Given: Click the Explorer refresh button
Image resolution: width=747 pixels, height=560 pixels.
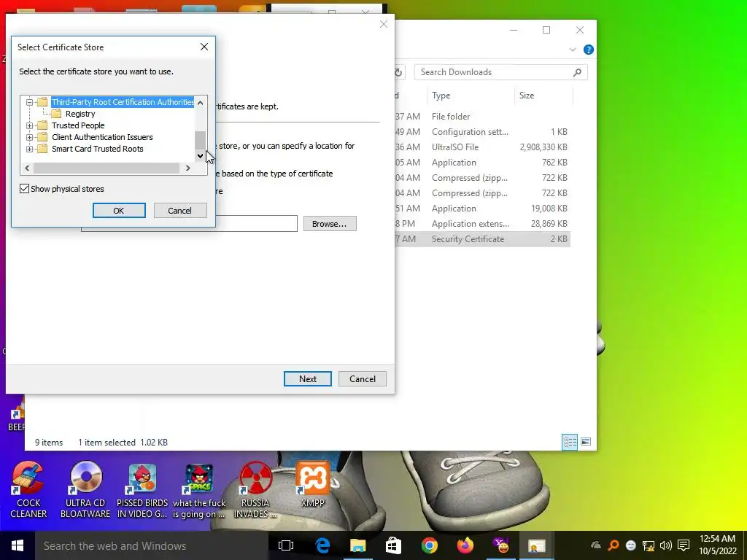Looking at the screenshot, I should click(x=398, y=72).
